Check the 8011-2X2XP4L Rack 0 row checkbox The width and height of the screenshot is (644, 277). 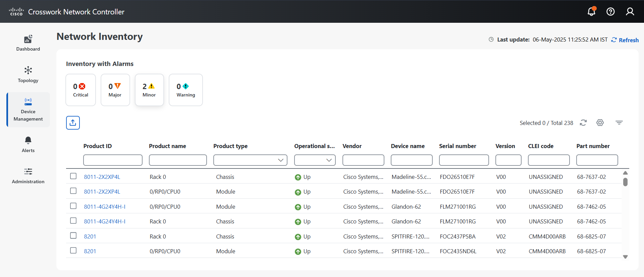(73, 176)
